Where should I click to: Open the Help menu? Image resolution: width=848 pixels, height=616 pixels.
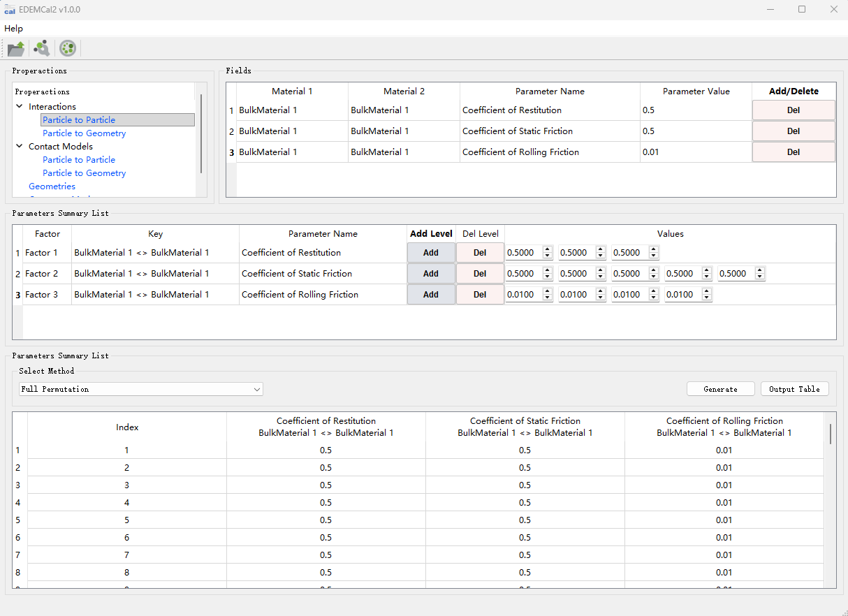(x=13, y=29)
